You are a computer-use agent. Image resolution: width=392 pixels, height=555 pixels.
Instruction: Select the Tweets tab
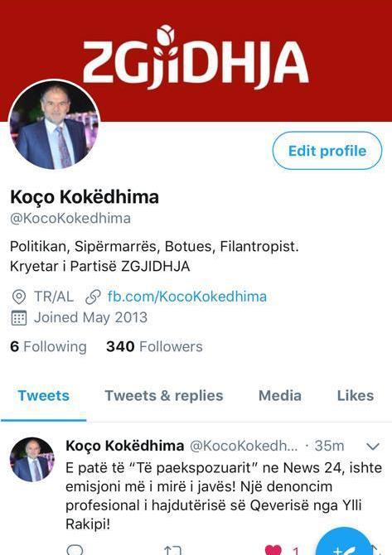(44, 396)
